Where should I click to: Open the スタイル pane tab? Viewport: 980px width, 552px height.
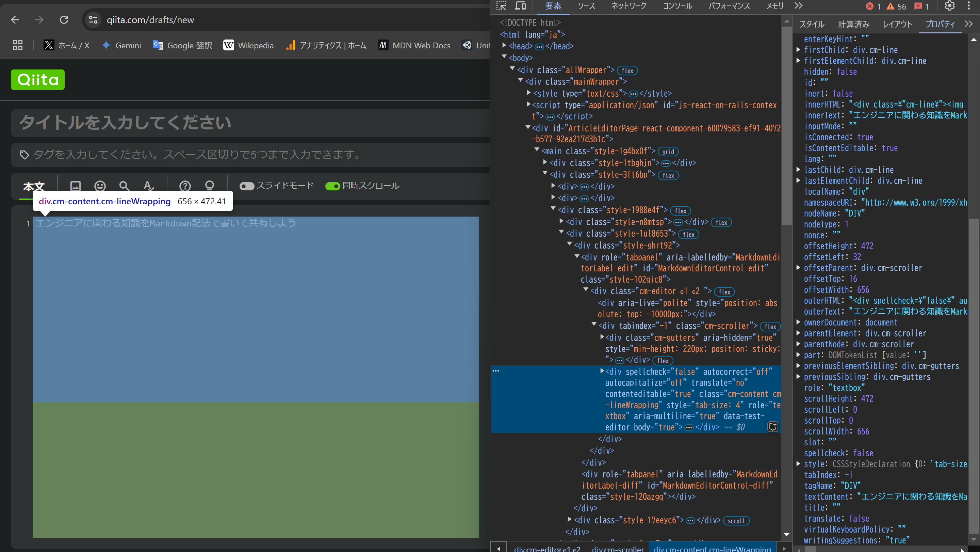(x=812, y=25)
